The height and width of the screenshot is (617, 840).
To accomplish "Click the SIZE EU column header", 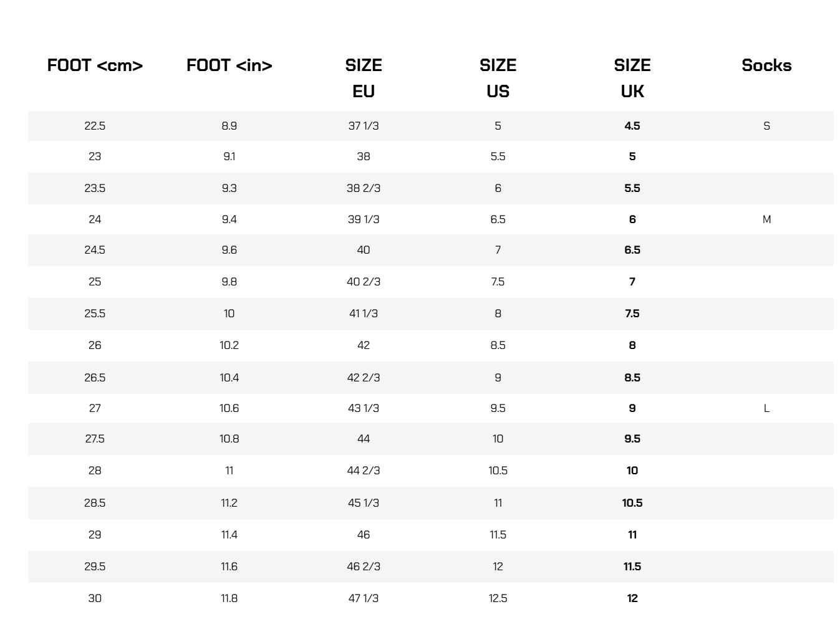I will [364, 78].
